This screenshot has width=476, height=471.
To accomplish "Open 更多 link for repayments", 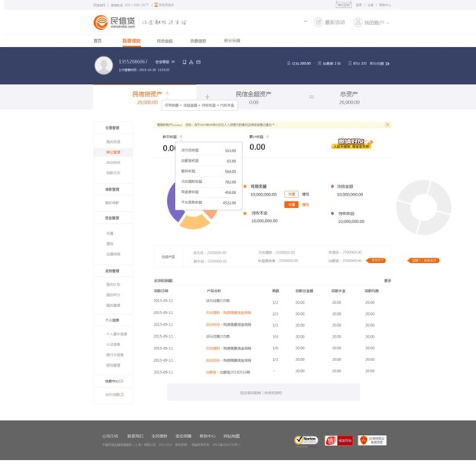I will pyautogui.click(x=387, y=280).
